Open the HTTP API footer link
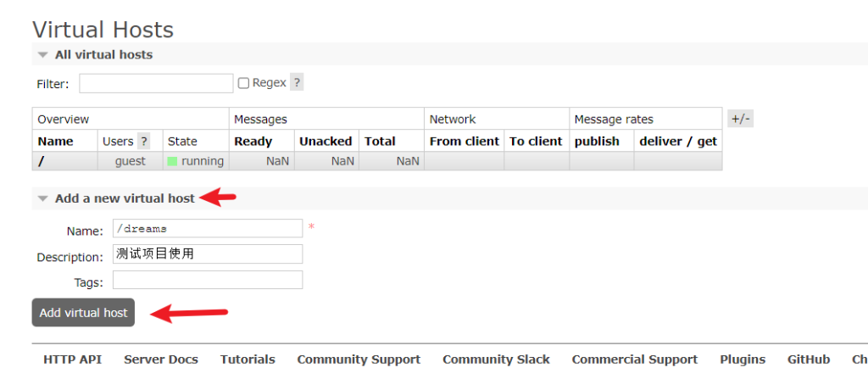Screen dimensions: 868x379 [x=72, y=359]
